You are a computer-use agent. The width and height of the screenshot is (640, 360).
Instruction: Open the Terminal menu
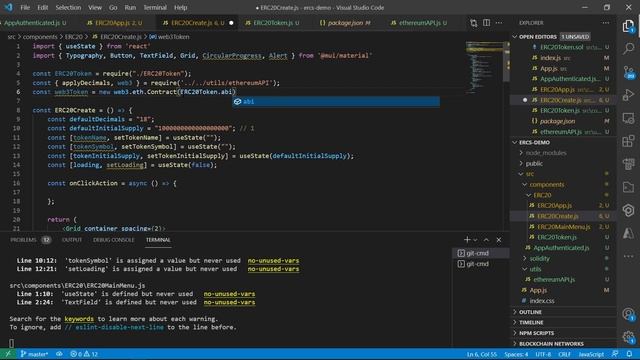(155, 7)
